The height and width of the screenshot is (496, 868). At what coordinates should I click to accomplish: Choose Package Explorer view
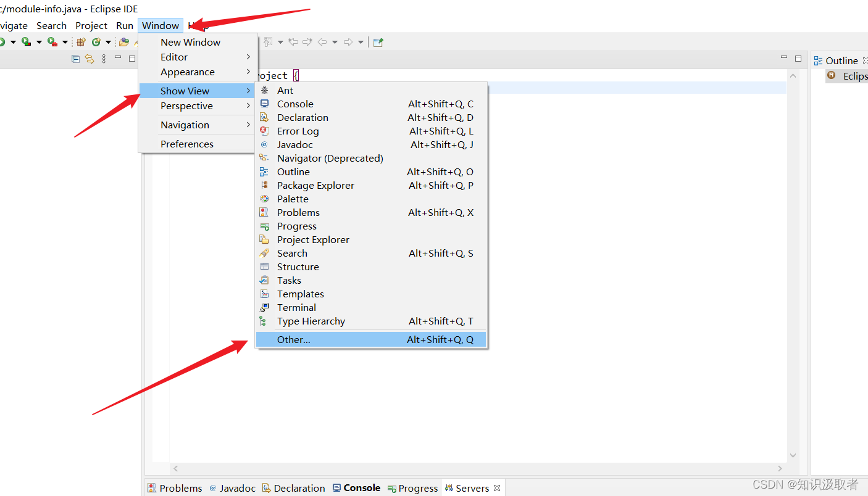[x=371, y=185]
